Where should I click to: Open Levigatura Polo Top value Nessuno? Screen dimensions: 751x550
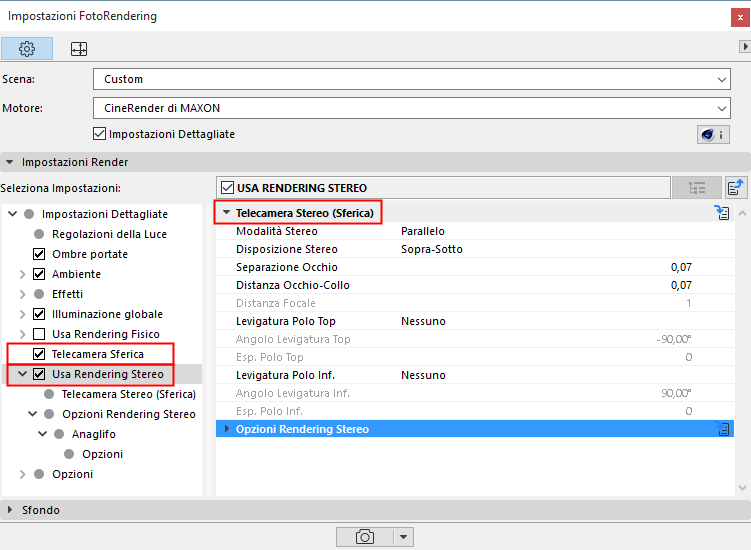(423, 321)
